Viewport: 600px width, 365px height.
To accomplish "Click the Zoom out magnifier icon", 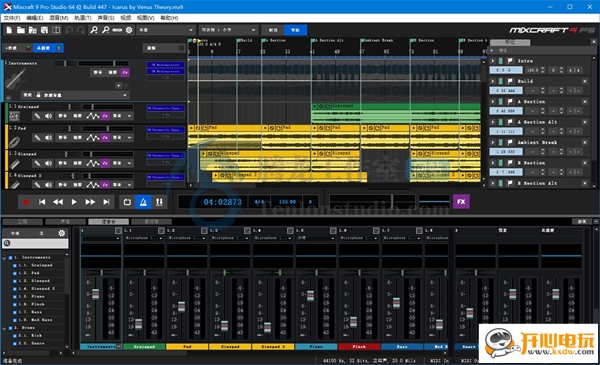I will (106, 30).
